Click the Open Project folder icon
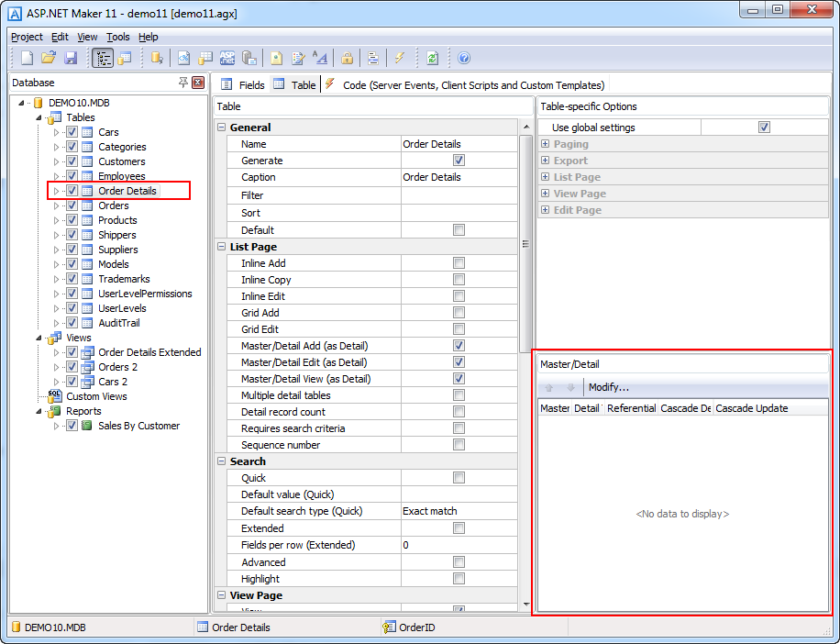 click(x=49, y=58)
